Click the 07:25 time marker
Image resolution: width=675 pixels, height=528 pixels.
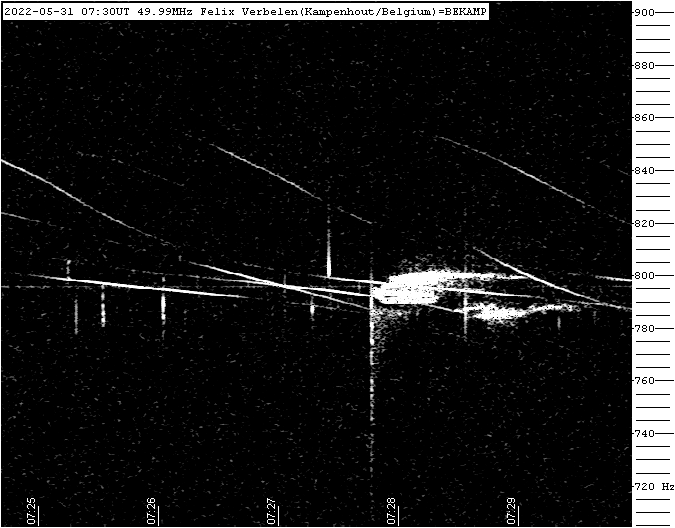(x=31, y=511)
